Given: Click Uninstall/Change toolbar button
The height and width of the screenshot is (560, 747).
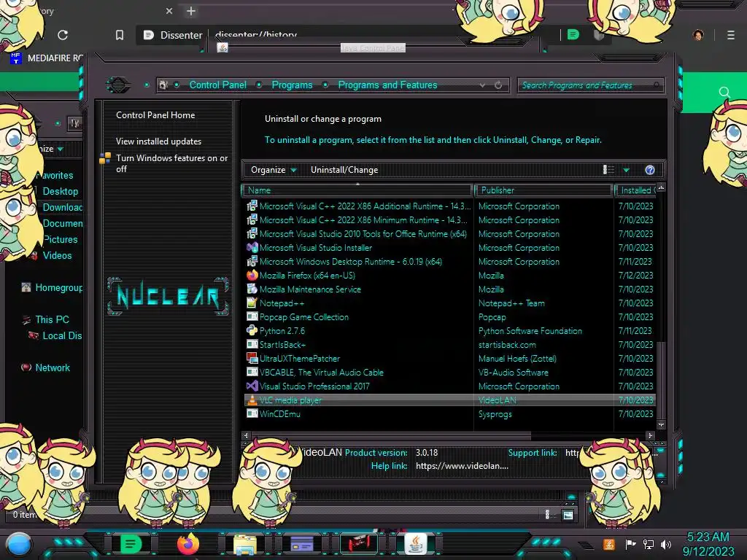Looking at the screenshot, I should click(344, 170).
